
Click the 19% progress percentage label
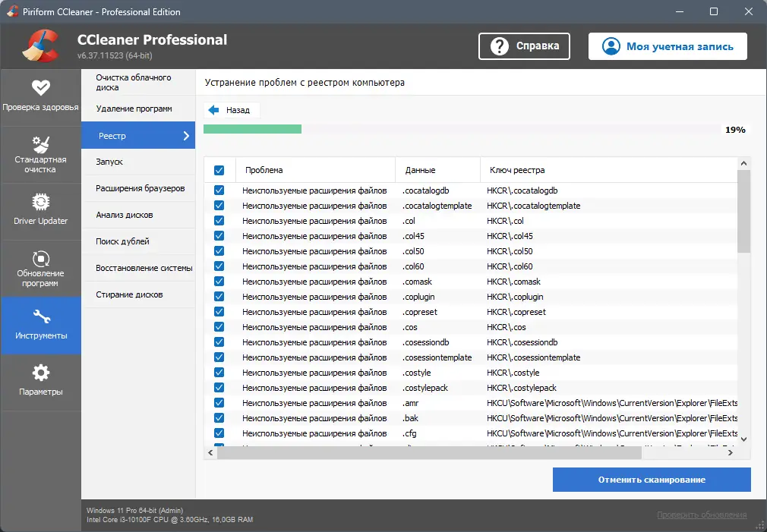pyautogui.click(x=735, y=130)
